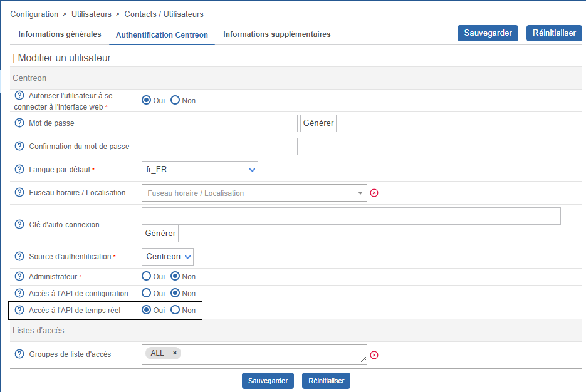
Task: Enable Oui for Accès à l'API de configuration
Action: (147, 293)
